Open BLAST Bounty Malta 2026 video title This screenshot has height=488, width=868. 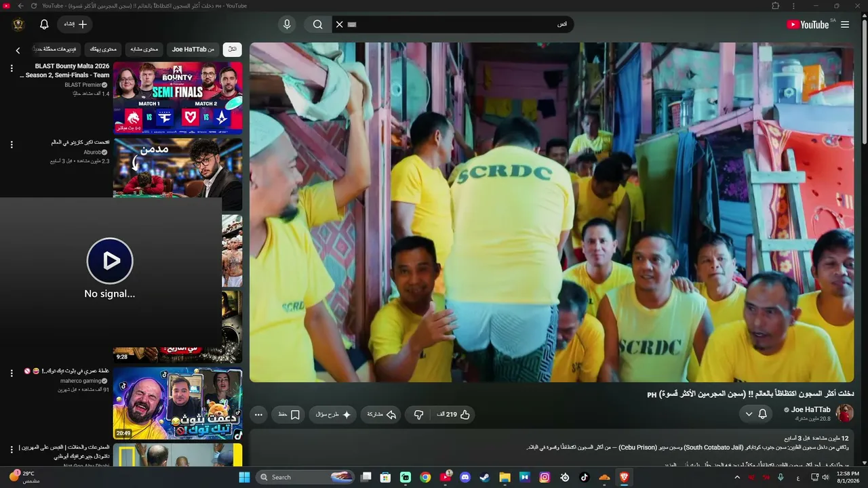click(x=65, y=70)
